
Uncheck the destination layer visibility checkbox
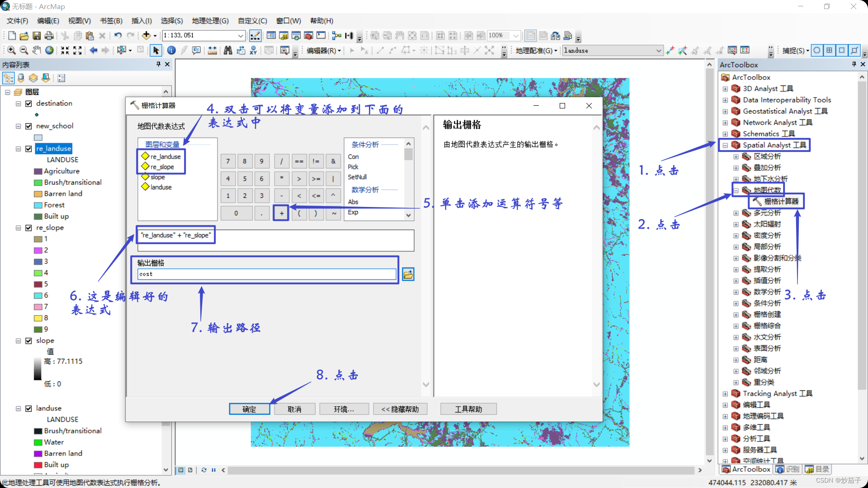click(x=29, y=103)
